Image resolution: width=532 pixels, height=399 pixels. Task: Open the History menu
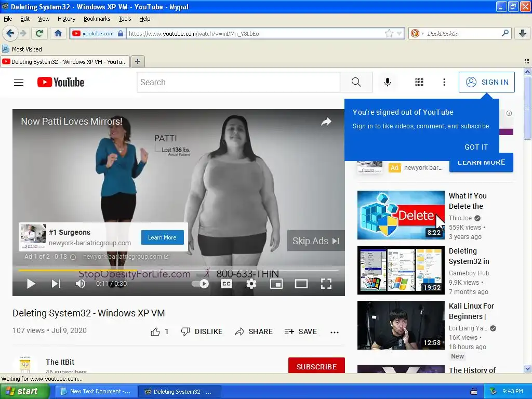pyautogui.click(x=66, y=19)
